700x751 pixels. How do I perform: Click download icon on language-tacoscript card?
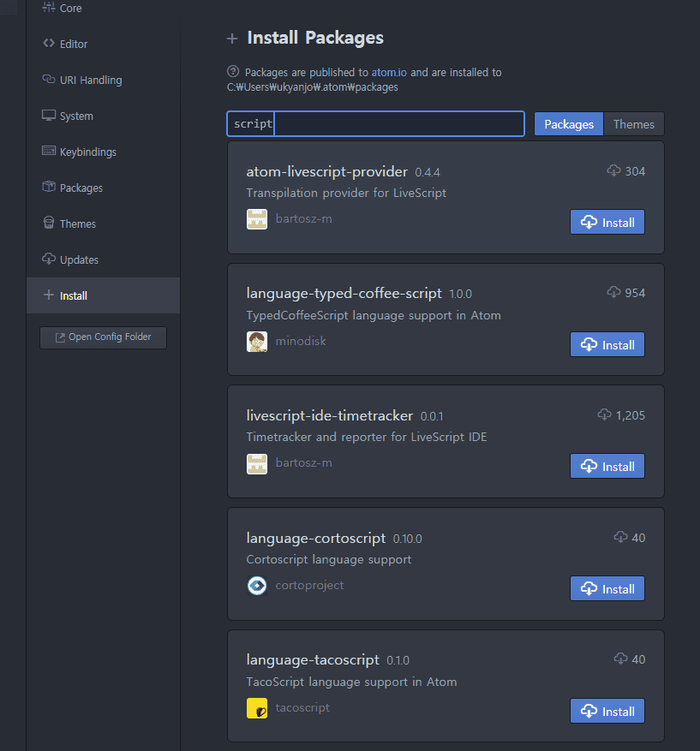(620, 659)
